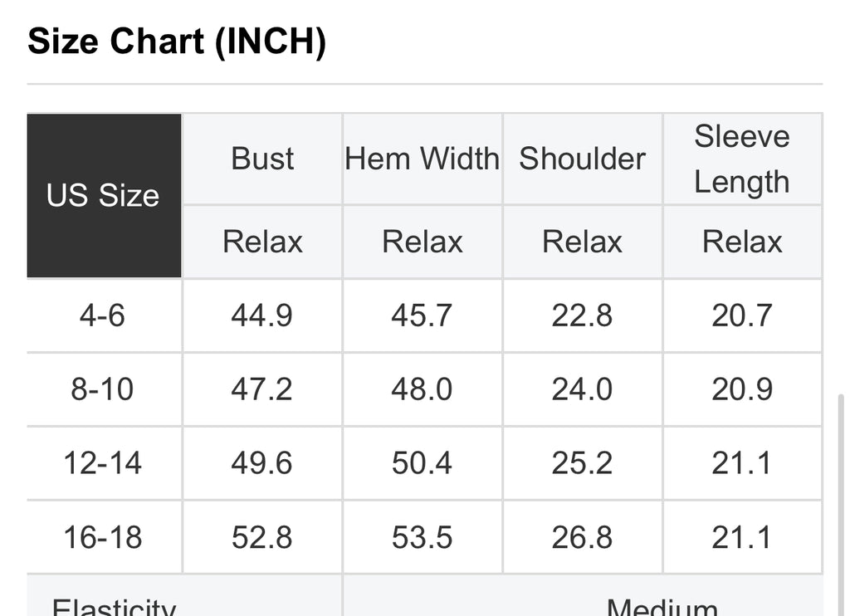This screenshot has height=616, width=850.
Task: Click the US Size header cell
Action: click(x=104, y=195)
